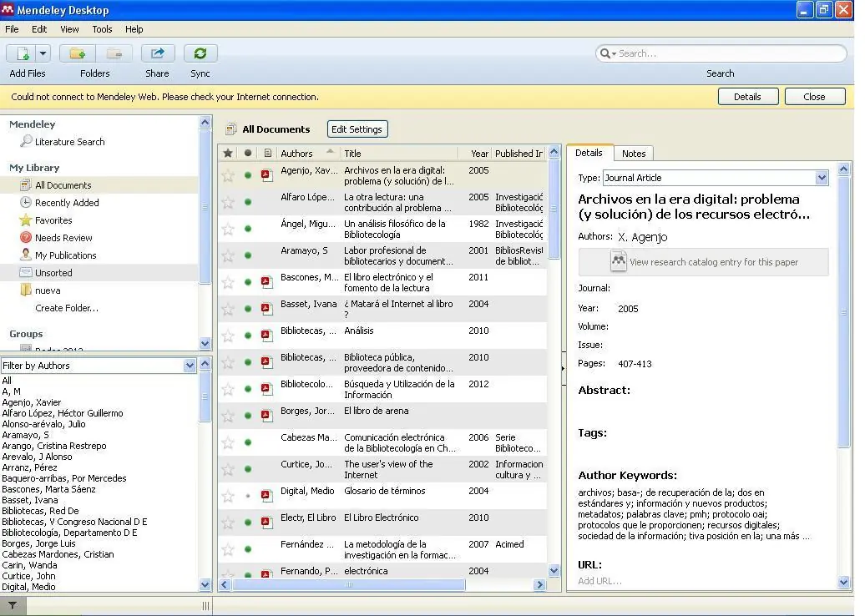Open the Tools menu
Image resolution: width=865 pixels, height=616 pixels.
click(x=102, y=29)
